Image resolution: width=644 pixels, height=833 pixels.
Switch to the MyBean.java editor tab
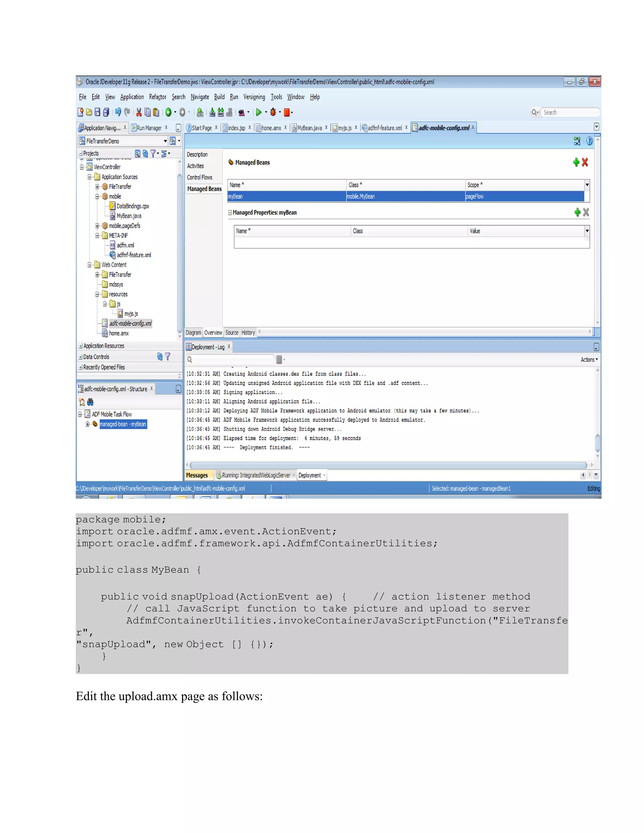[309, 128]
